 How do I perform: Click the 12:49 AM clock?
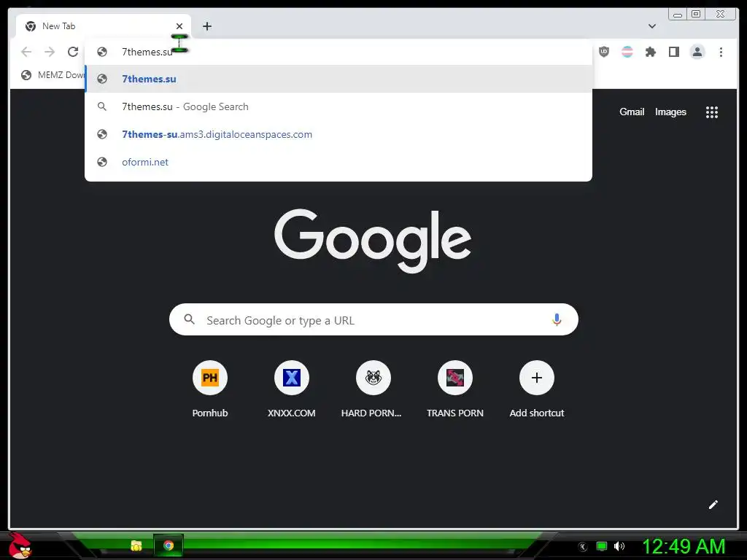[x=684, y=546]
